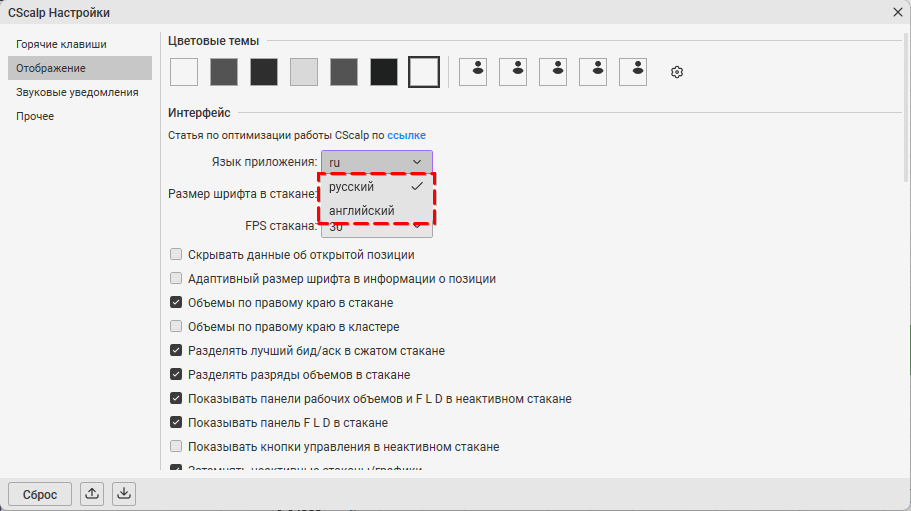The height and width of the screenshot is (511, 911).
Task: Close the CScalp Настройки window
Action: tap(897, 12)
